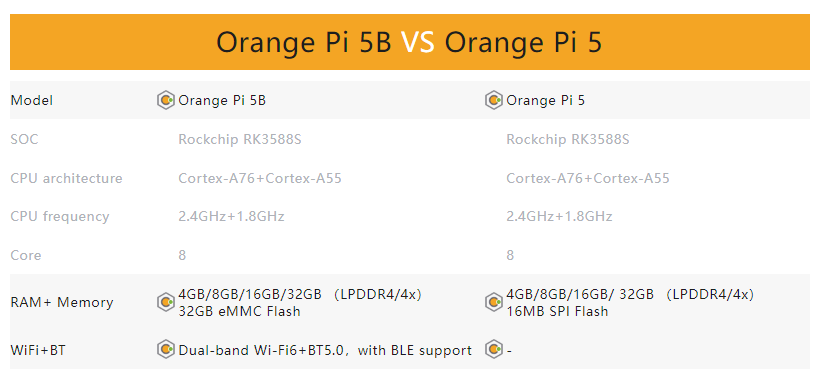This screenshot has height=377, width=824.
Task: Click Orange Pi 5B model name text
Action: (222, 100)
